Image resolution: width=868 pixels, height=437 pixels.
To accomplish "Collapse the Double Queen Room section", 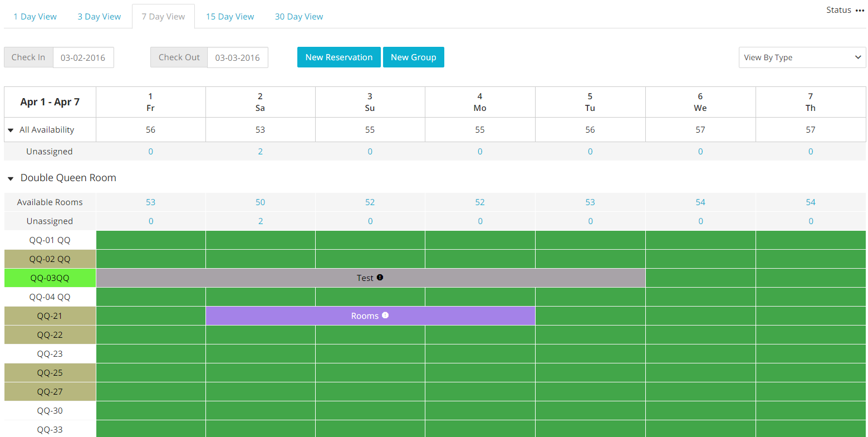I will 11,178.
